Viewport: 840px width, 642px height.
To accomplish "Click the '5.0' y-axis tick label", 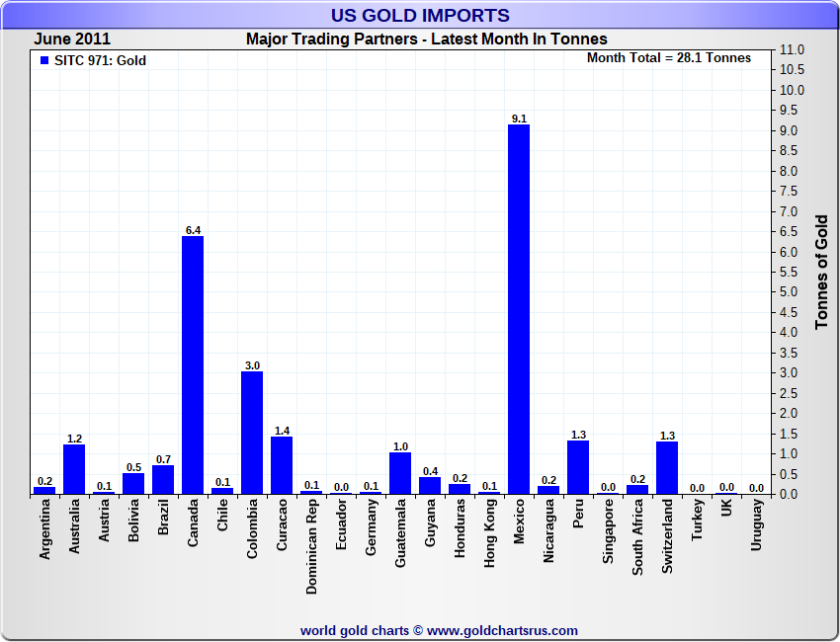I will pos(788,291).
